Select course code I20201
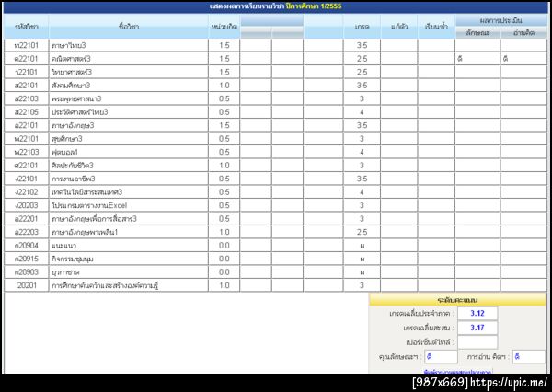This screenshot has width=552, height=392. [27, 285]
